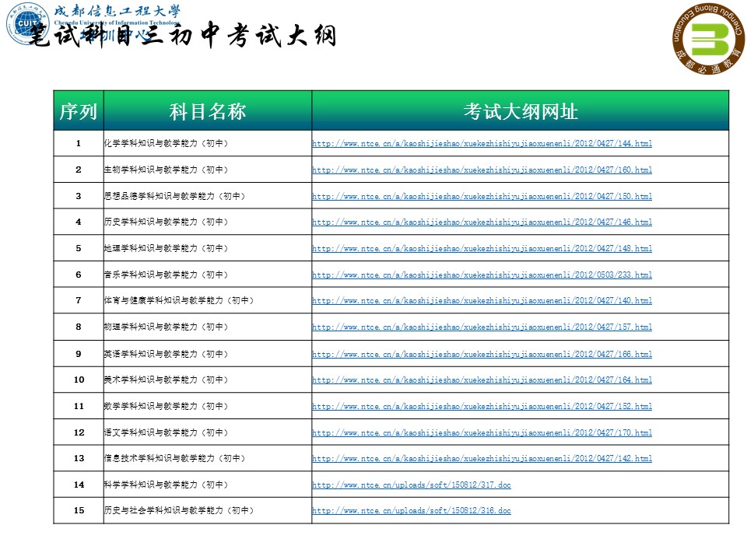Viewport: 747px width, 560px height.
Task: Open the 信息技术学科 syllabus link ending 142.html
Action: [482, 460]
